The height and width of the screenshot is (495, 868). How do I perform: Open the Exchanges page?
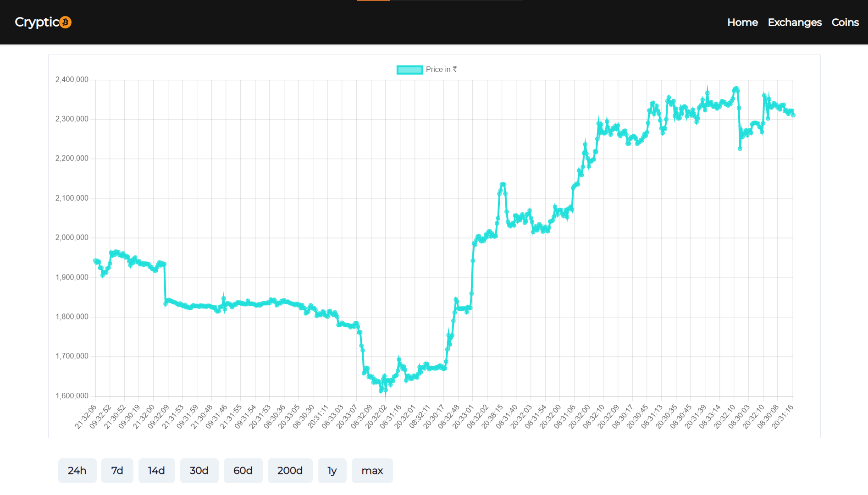point(795,22)
